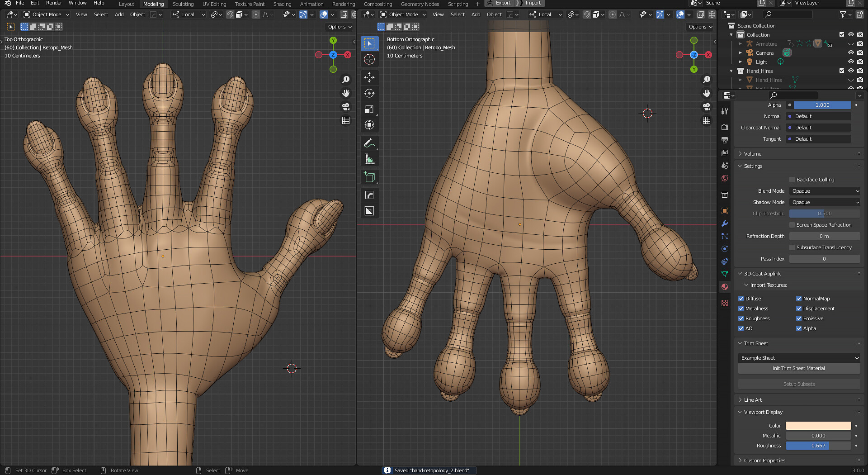Open the Material Properties tab in the properties editor
The image size is (868, 475).
click(x=725, y=286)
